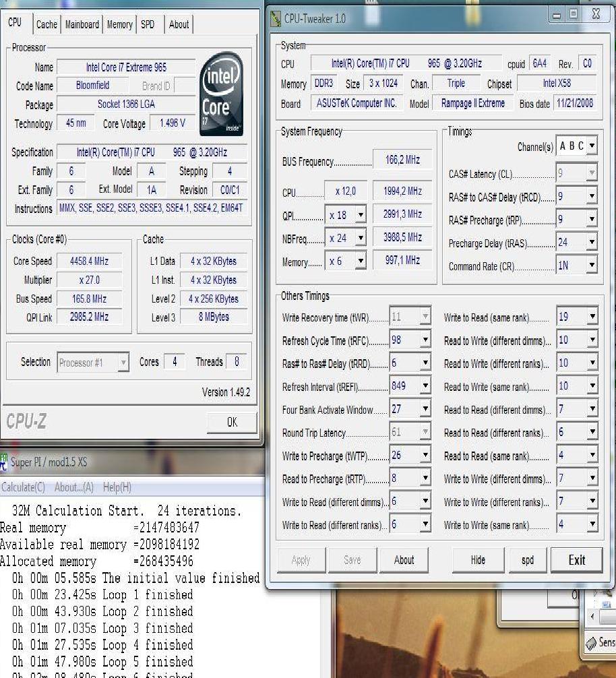Screen dimensions: 616x678
Task: Click the OK button in CPU-Z
Action: pyautogui.click(x=232, y=422)
